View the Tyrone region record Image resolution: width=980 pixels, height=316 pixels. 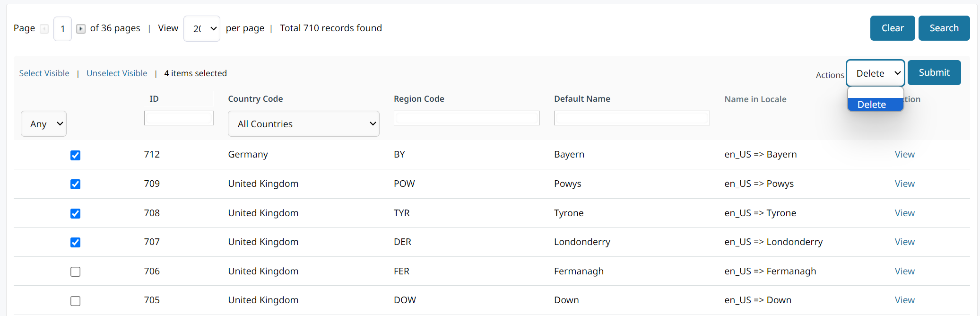[904, 213]
